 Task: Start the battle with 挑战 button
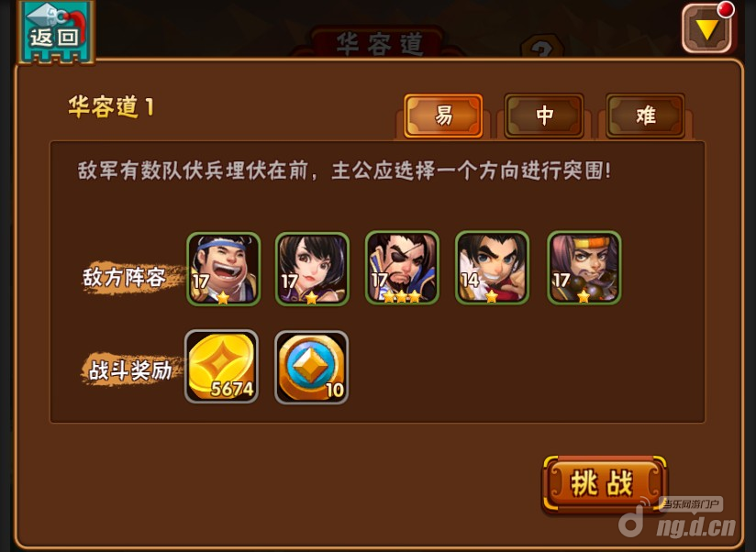pos(604,483)
